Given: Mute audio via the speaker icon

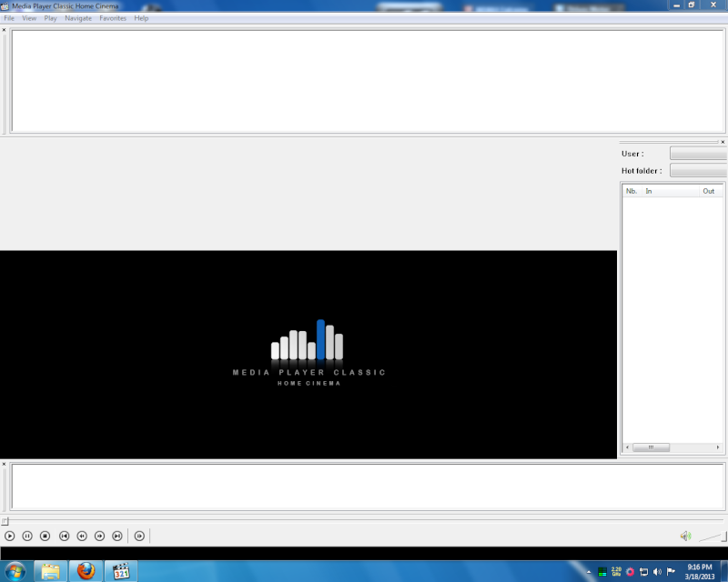Looking at the screenshot, I should [x=685, y=536].
